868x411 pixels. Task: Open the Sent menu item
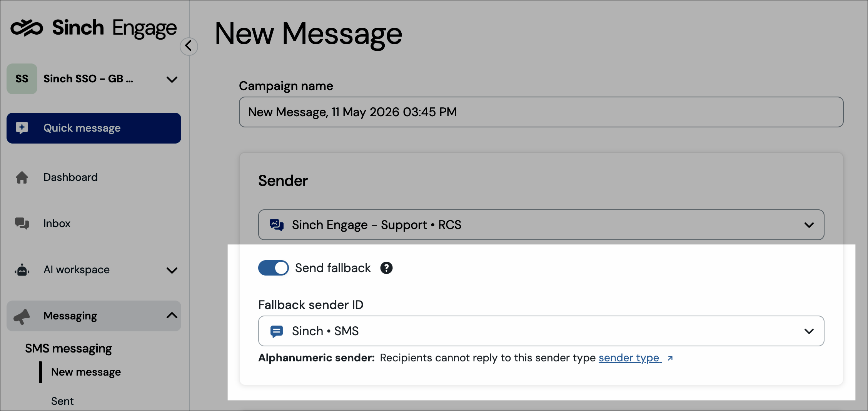[62, 401]
